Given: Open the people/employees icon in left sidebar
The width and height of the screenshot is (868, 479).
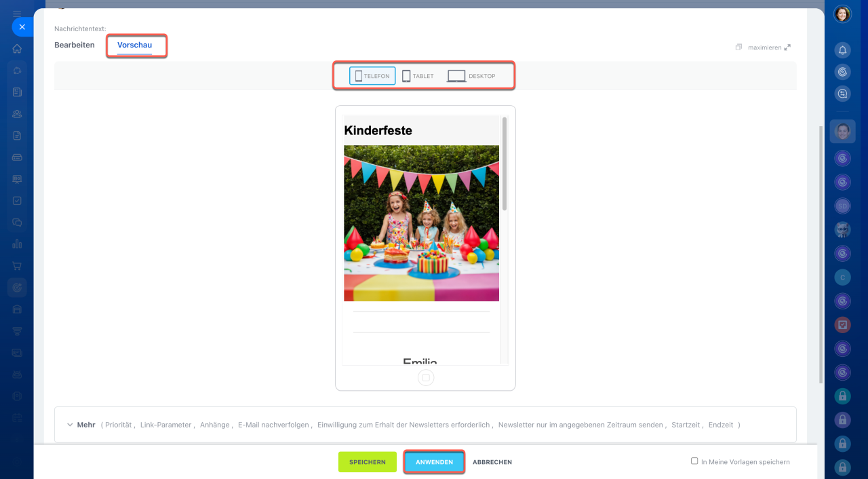Looking at the screenshot, I should point(17,114).
